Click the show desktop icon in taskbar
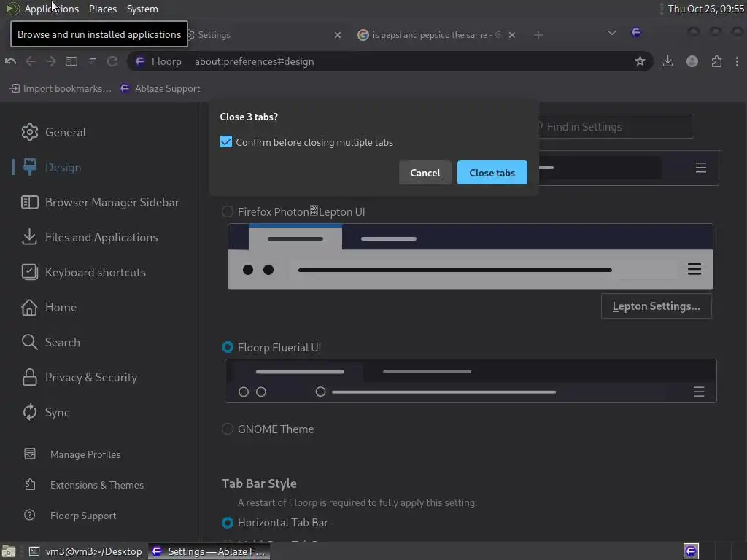This screenshot has width=747, height=560. (9, 551)
